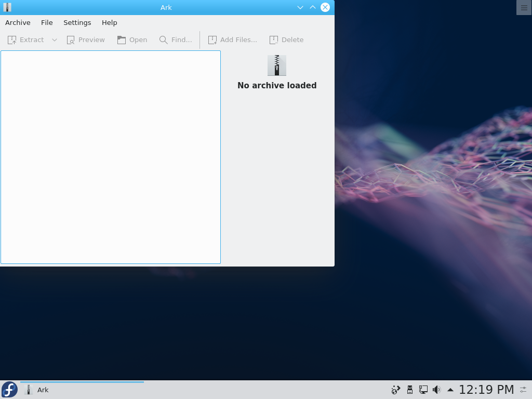Expand the Extract dropdown arrow
Screen dimensions: 532x399
coord(54,40)
